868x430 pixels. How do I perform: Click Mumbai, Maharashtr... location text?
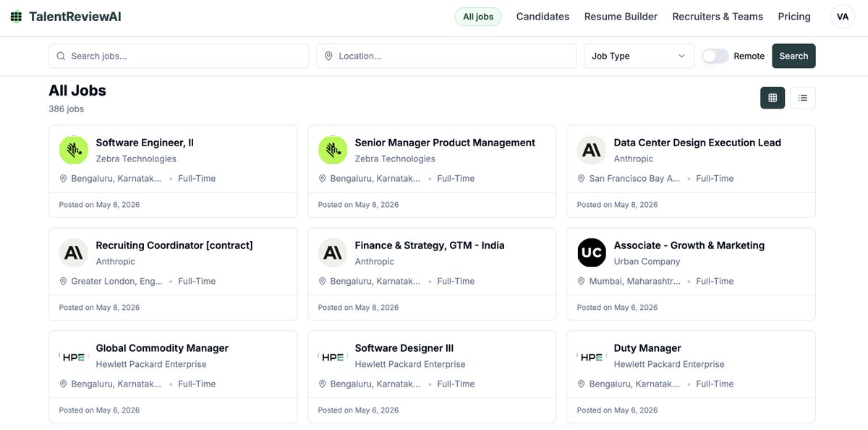click(634, 281)
